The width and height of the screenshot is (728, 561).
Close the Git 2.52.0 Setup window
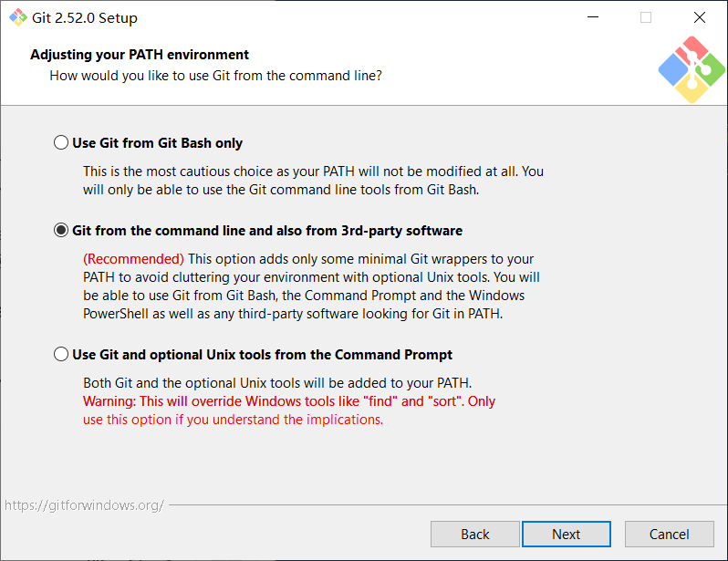pos(699,17)
